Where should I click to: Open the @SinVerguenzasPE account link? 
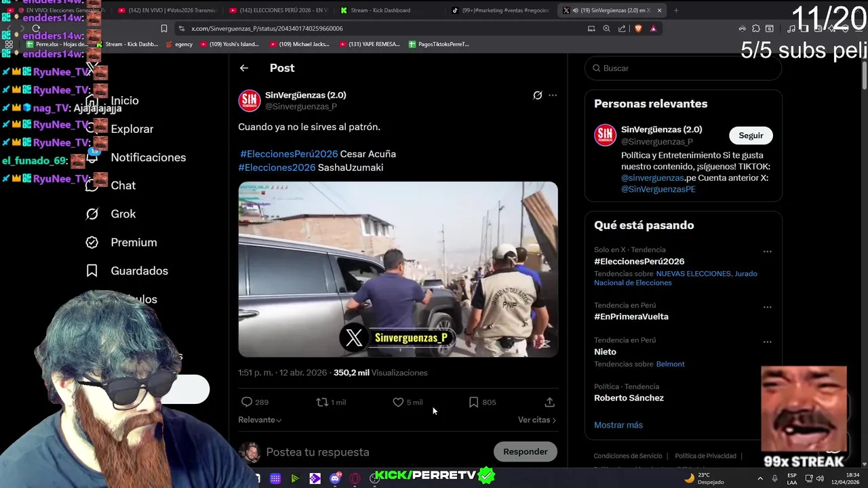coord(658,189)
